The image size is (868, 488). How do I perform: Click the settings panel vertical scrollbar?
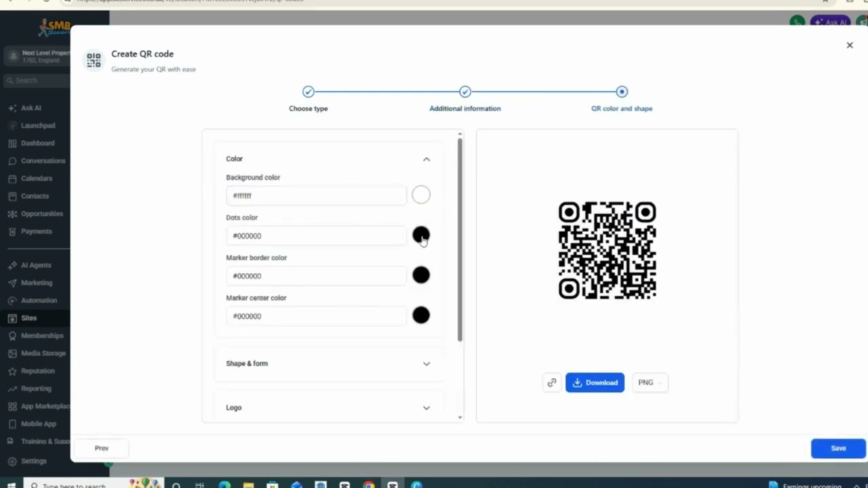pyautogui.click(x=460, y=241)
